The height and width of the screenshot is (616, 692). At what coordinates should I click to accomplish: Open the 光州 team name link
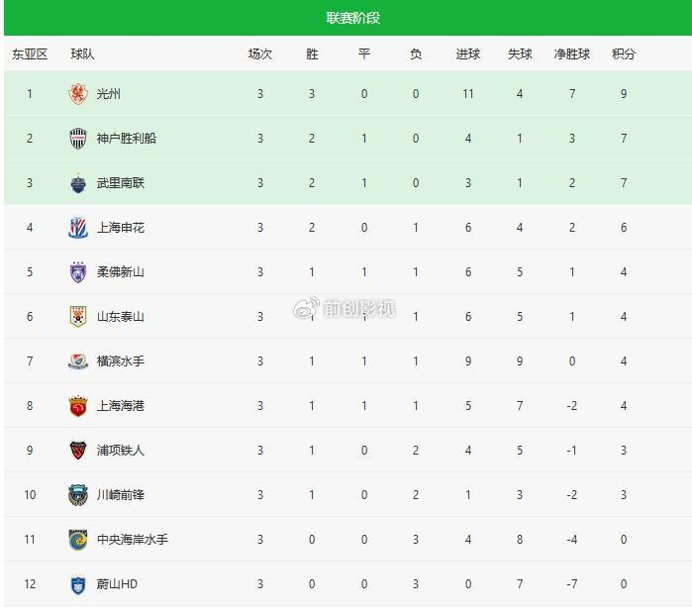tap(109, 94)
